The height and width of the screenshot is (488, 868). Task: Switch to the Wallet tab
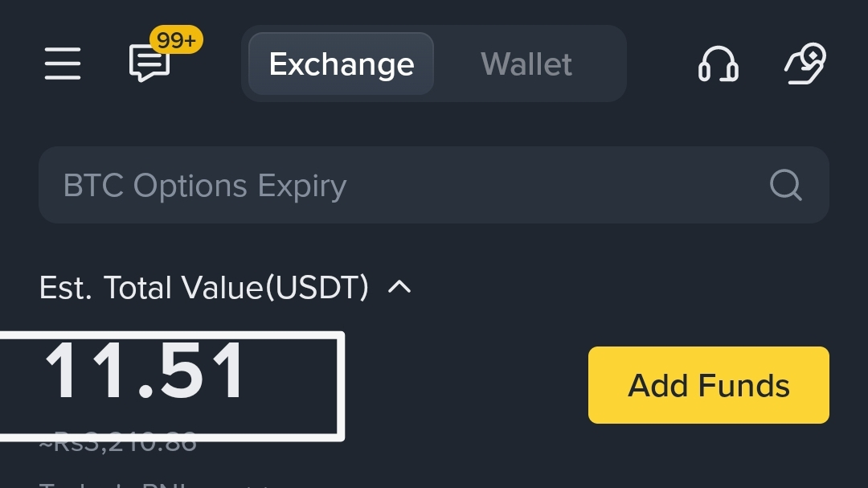tap(526, 64)
